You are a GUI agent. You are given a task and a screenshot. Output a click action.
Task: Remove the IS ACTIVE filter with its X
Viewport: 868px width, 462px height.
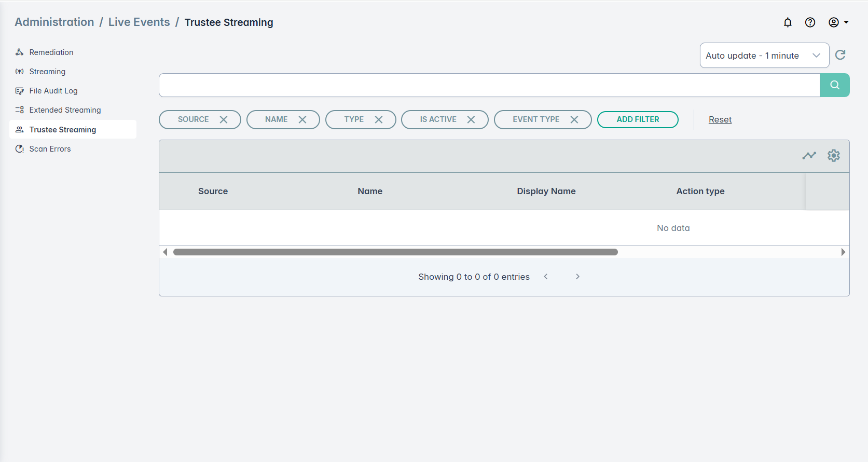[471, 119]
